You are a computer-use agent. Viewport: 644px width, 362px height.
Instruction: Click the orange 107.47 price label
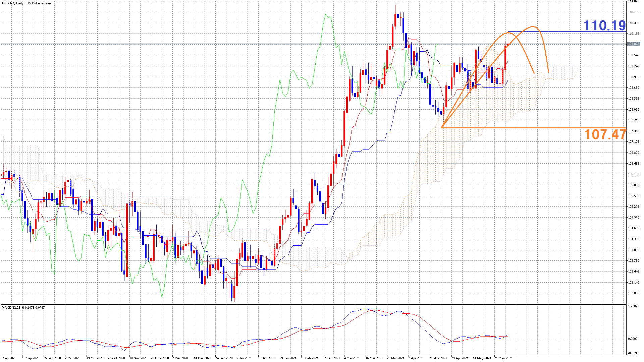[605, 134]
